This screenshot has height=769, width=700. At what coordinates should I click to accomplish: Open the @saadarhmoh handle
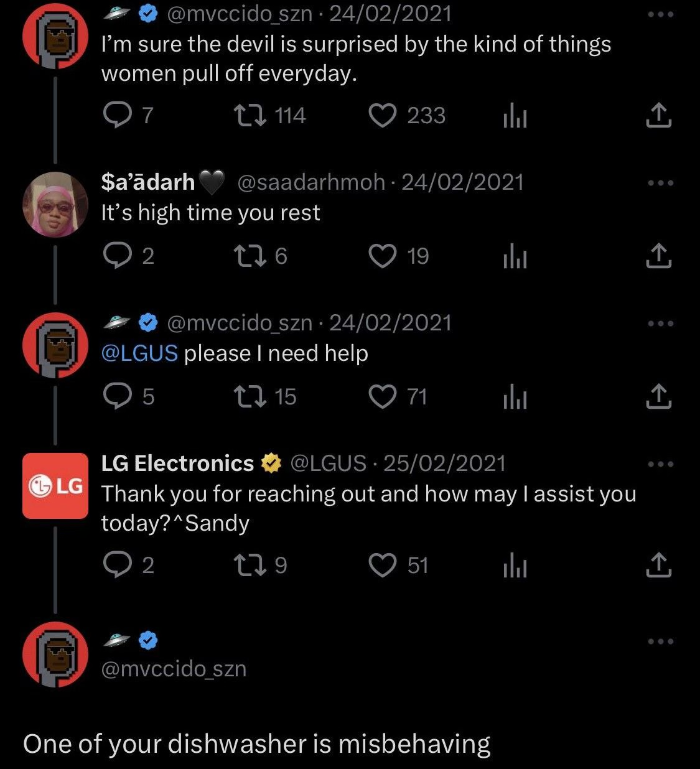pyautogui.click(x=311, y=182)
